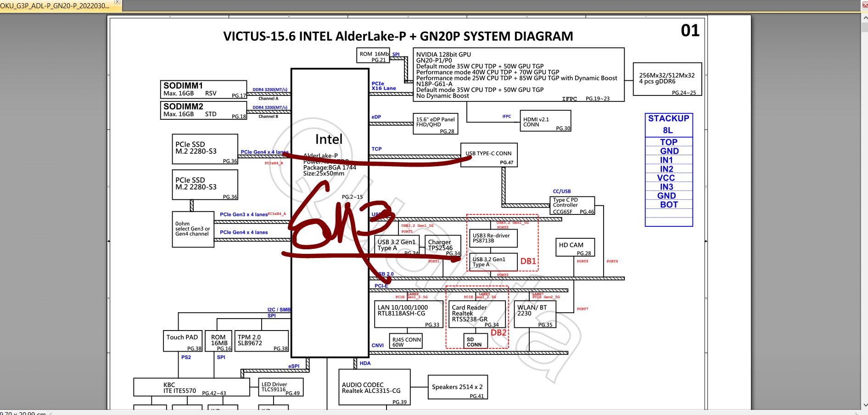868x415 pixels.
Task: Click the KBC ITE ITE5570 block
Action: coord(192,387)
